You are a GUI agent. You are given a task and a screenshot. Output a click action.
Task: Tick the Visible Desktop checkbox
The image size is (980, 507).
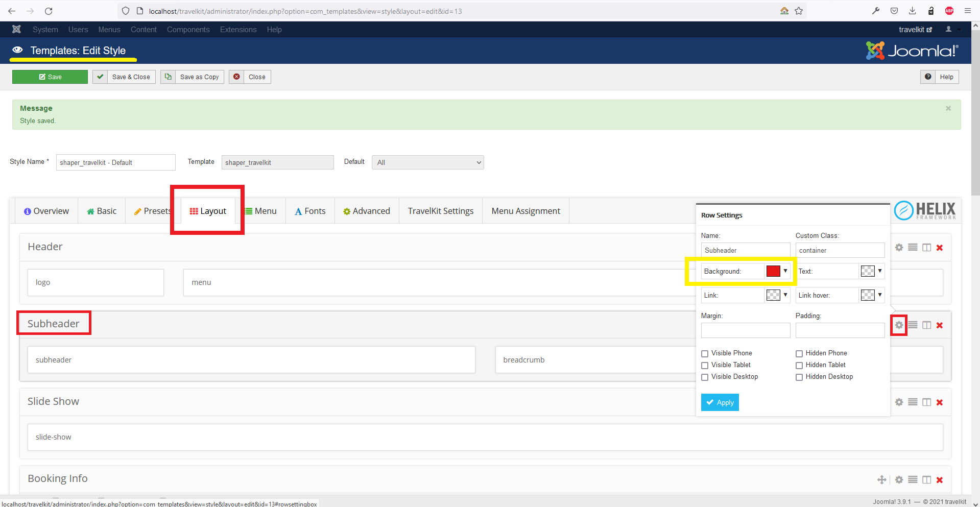point(705,377)
